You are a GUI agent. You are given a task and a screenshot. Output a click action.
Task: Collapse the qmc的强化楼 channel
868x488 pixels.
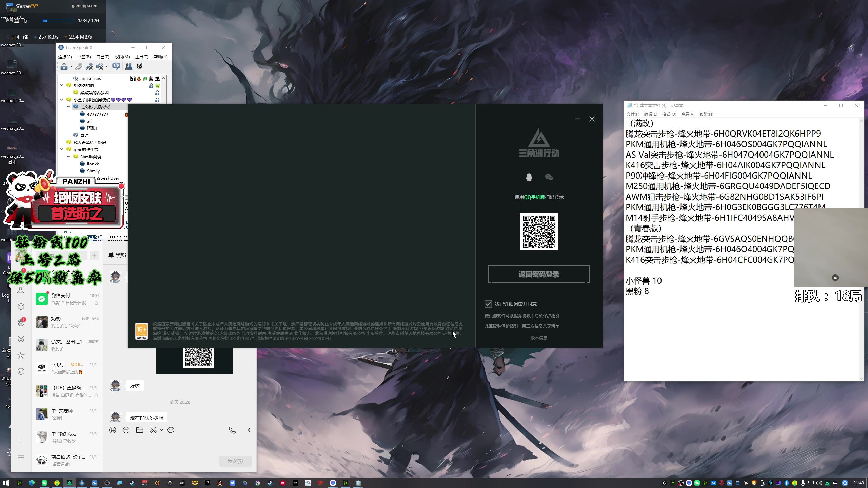pyautogui.click(x=62, y=149)
